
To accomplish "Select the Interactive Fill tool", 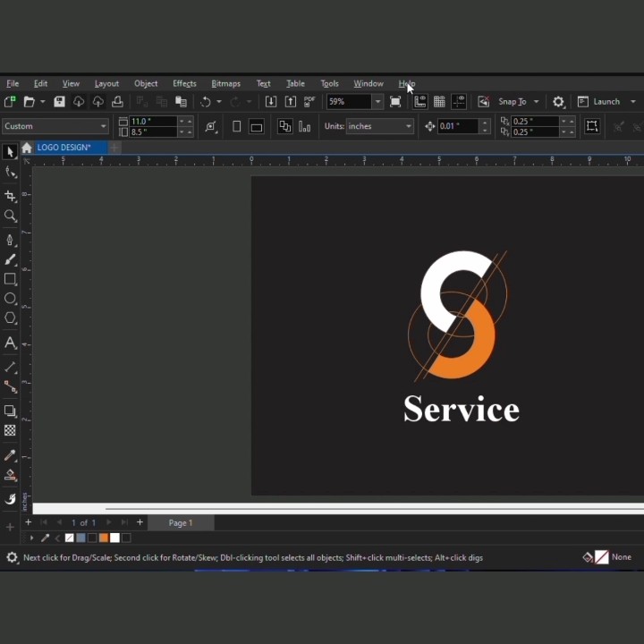I will click(x=10, y=475).
